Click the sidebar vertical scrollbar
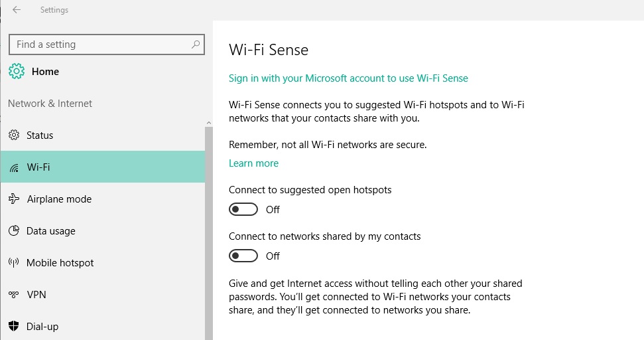Screen dimensions: 644x340 coord(209,233)
